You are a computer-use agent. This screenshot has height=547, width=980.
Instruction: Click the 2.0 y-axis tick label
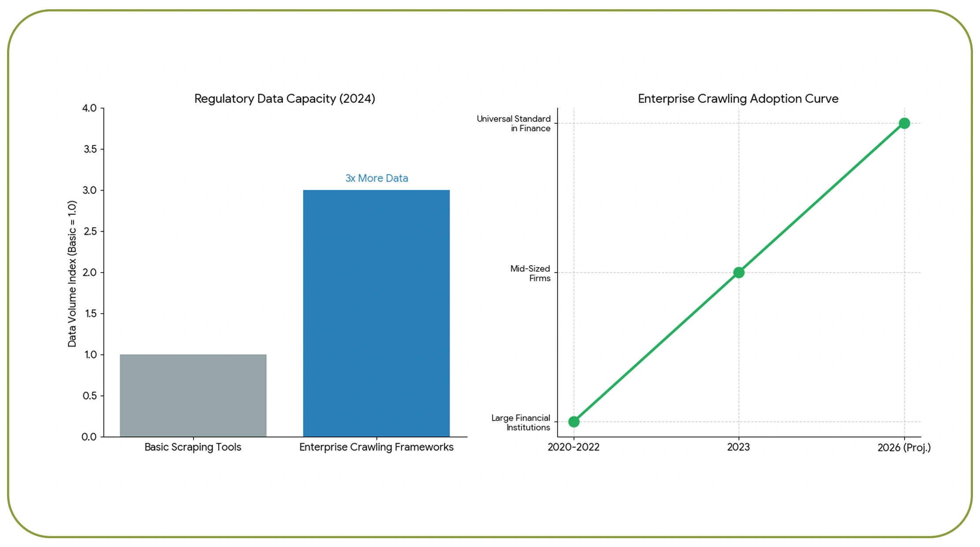89,273
